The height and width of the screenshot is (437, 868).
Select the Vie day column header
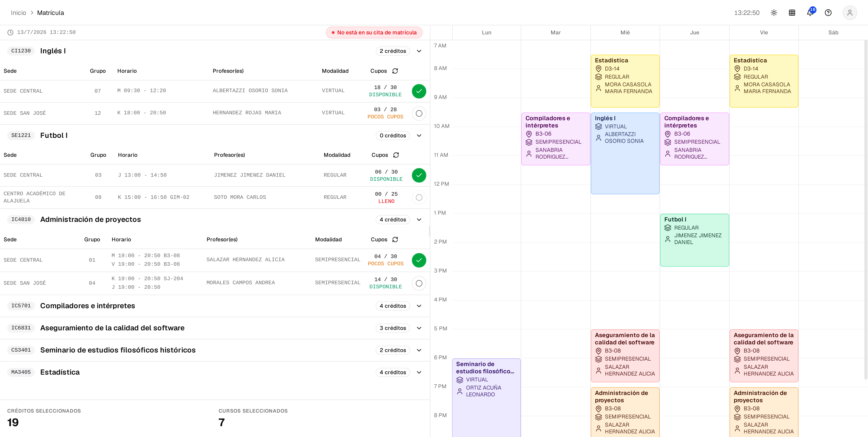764,33
